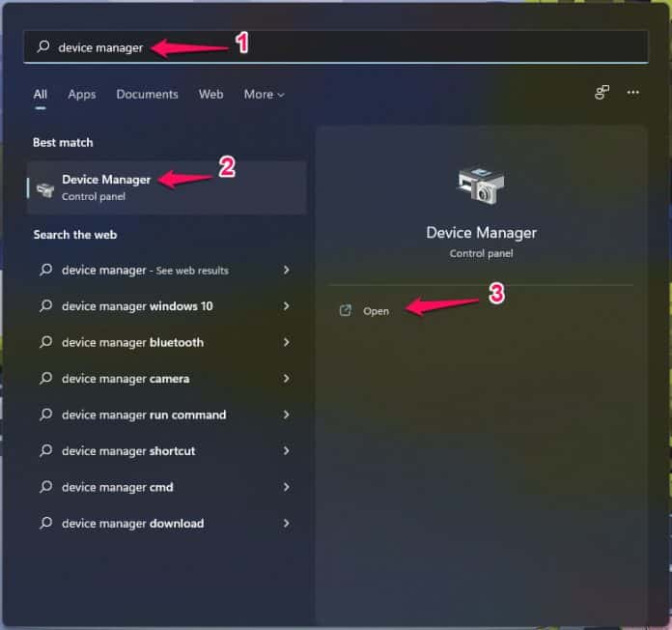Open the ellipsis options menu icon
Viewport: 672px width, 630px height.
632,92
